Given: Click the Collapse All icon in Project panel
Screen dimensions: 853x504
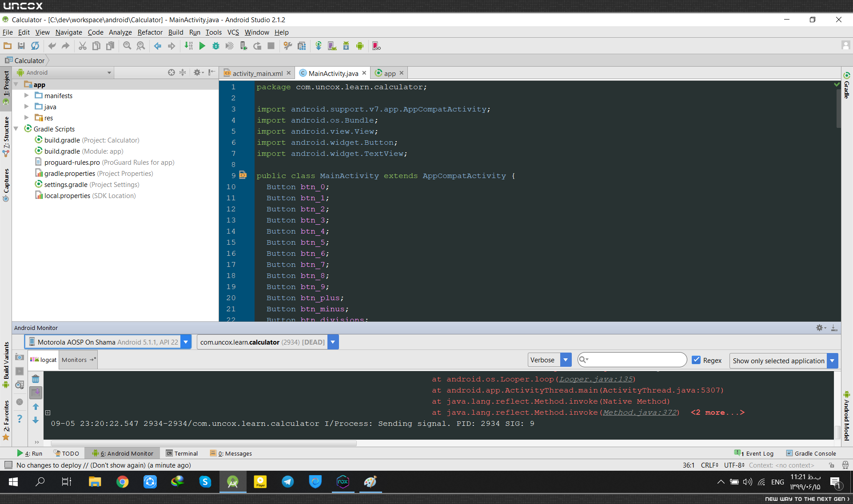Looking at the screenshot, I should tap(183, 72).
